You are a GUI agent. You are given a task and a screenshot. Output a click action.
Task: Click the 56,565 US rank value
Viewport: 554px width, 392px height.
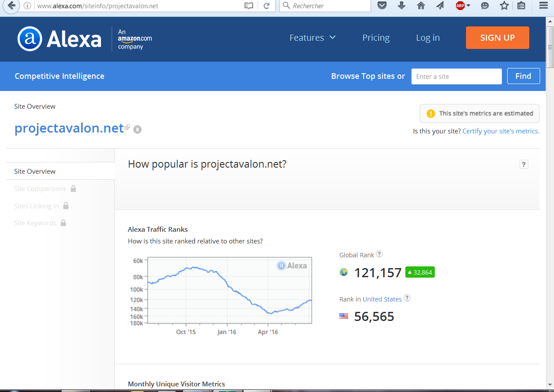point(374,317)
